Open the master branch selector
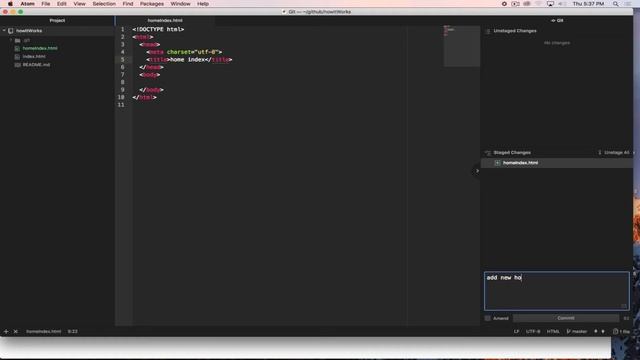640x360 pixels. point(576,331)
